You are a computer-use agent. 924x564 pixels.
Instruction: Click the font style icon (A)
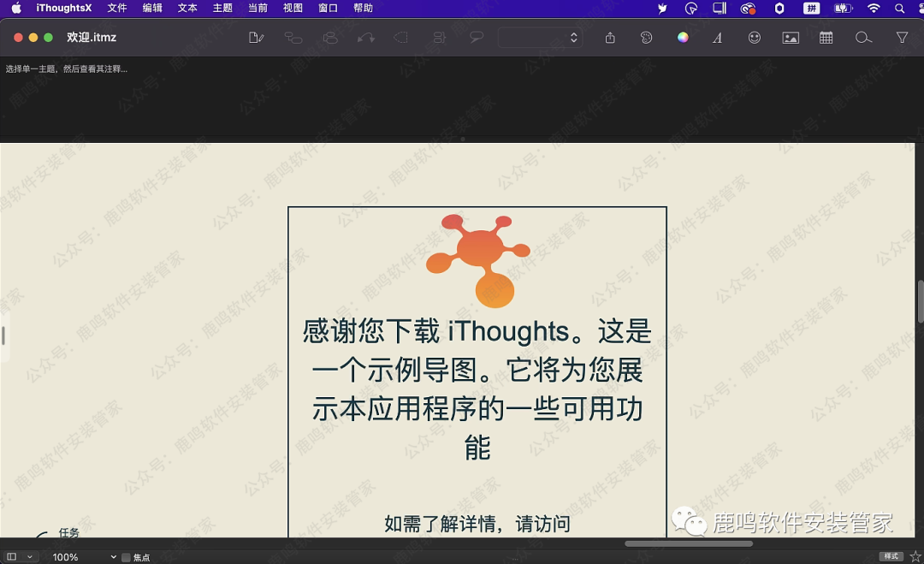pos(718,38)
